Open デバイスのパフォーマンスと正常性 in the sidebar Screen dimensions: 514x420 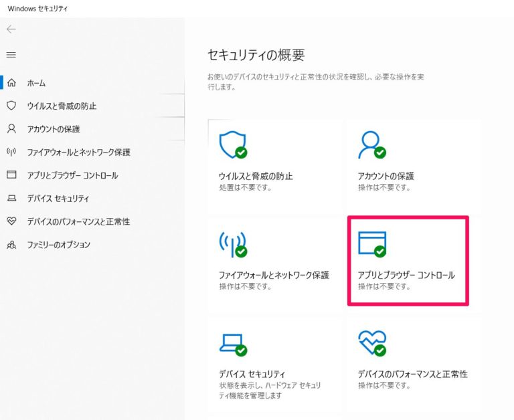pos(78,221)
